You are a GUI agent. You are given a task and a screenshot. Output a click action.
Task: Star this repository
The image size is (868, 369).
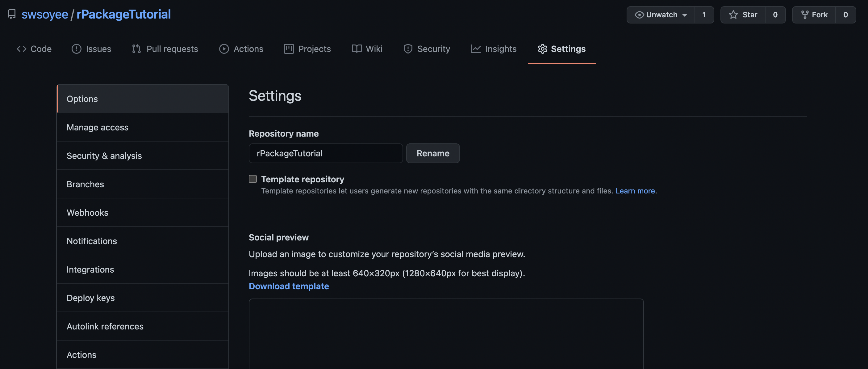[x=743, y=15]
